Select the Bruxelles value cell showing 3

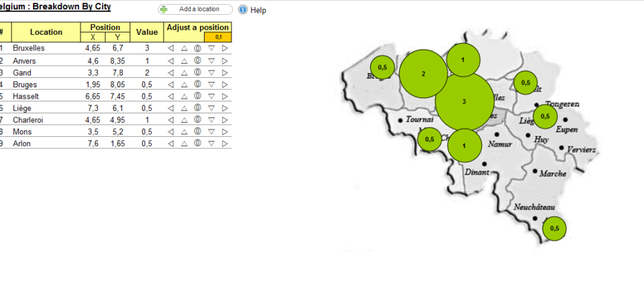pos(147,48)
